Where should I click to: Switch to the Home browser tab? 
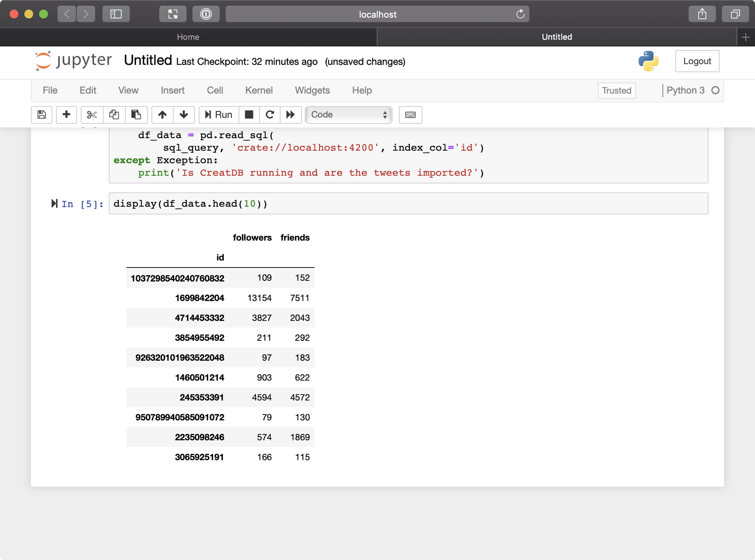[188, 37]
